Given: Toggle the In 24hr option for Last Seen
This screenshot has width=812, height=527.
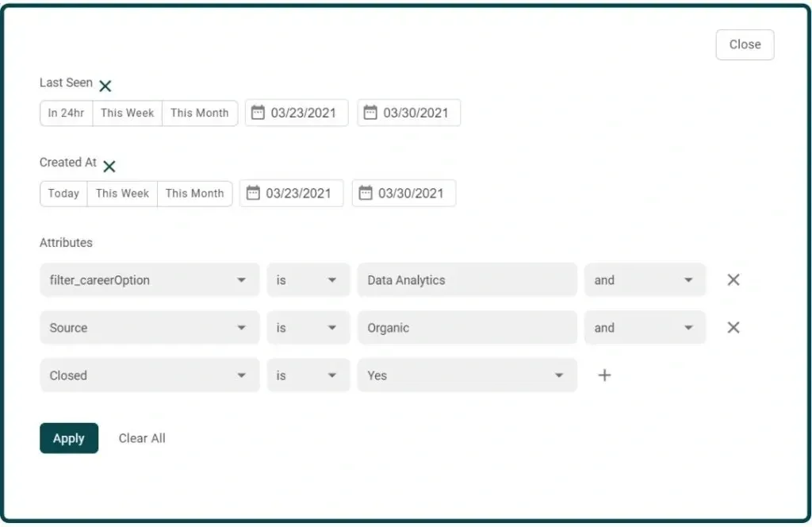Looking at the screenshot, I should click(66, 113).
